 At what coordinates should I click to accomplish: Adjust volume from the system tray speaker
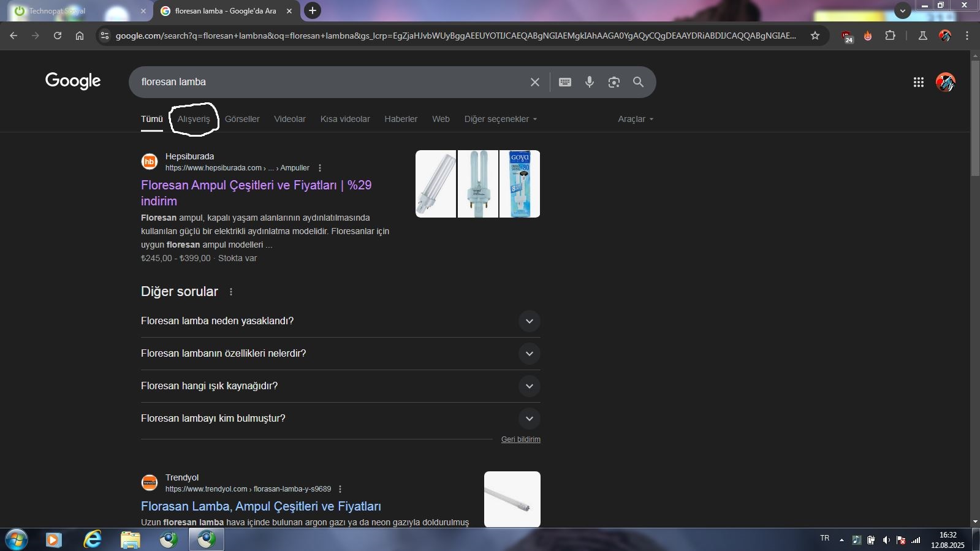[x=886, y=540]
